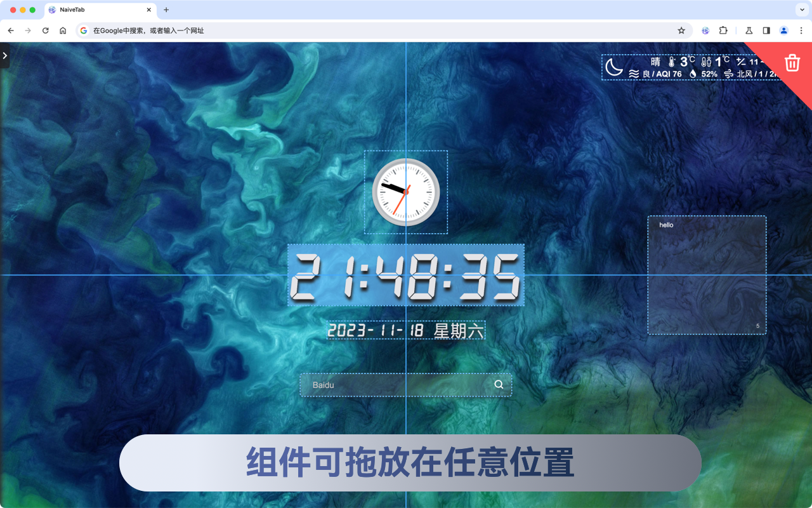
Task: Open the Chrome extensions puzzle icon
Action: pyautogui.click(x=723, y=30)
